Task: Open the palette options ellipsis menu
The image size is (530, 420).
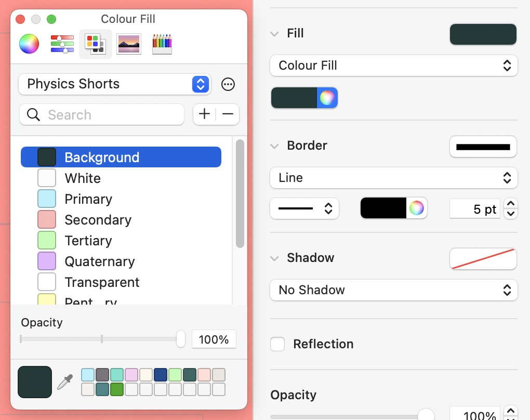Action: (228, 84)
